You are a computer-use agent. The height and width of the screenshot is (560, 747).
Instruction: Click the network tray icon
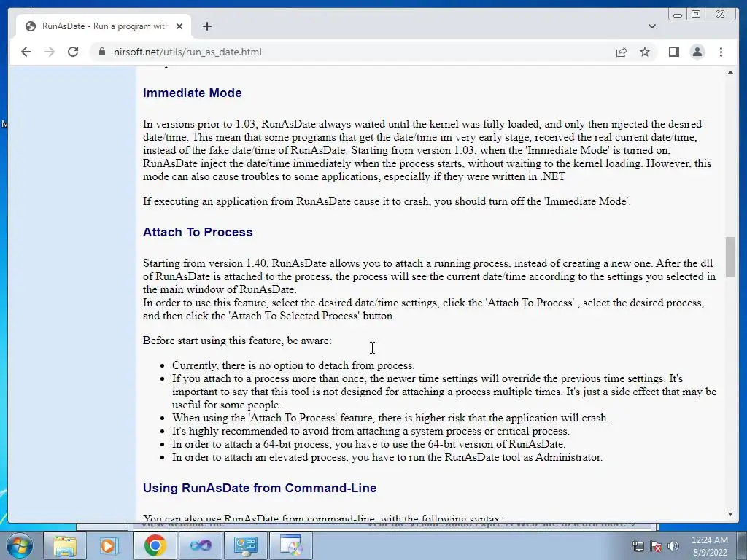click(x=638, y=546)
